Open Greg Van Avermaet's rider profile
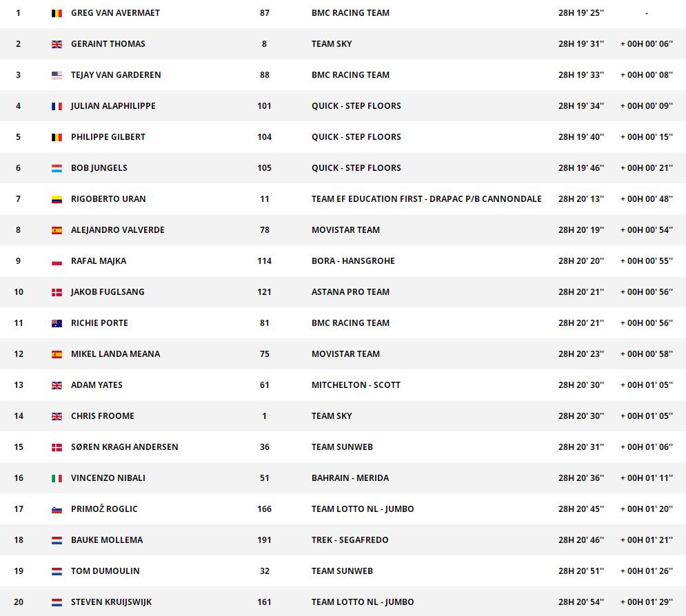The image size is (686, 616). 114,13
